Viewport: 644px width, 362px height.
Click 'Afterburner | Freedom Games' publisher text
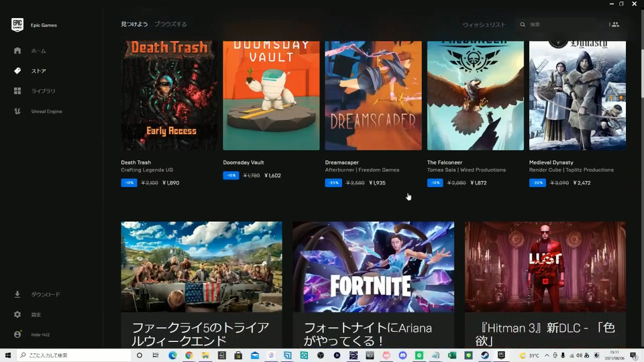click(362, 170)
